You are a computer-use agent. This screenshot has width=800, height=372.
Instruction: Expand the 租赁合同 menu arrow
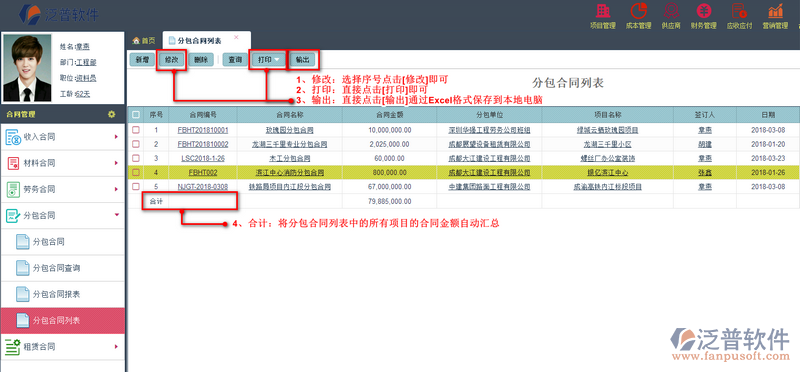pyautogui.click(x=116, y=346)
